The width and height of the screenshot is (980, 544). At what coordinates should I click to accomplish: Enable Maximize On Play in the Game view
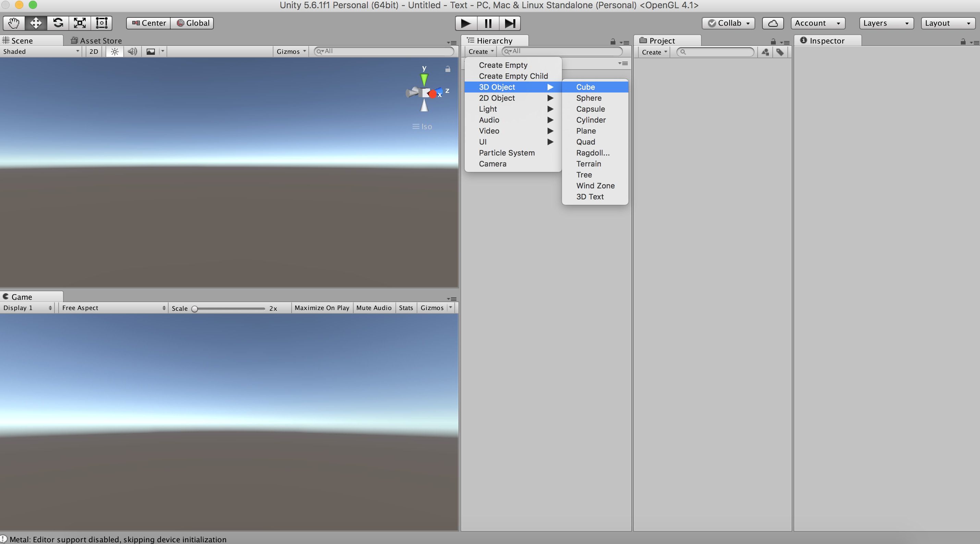click(x=321, y=308)
